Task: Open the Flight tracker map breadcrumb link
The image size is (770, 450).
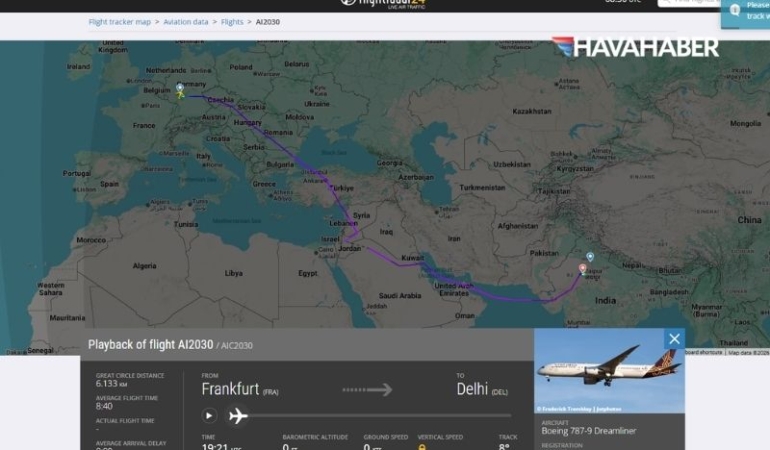Action: pyautogui.click(x=119, y=22)
